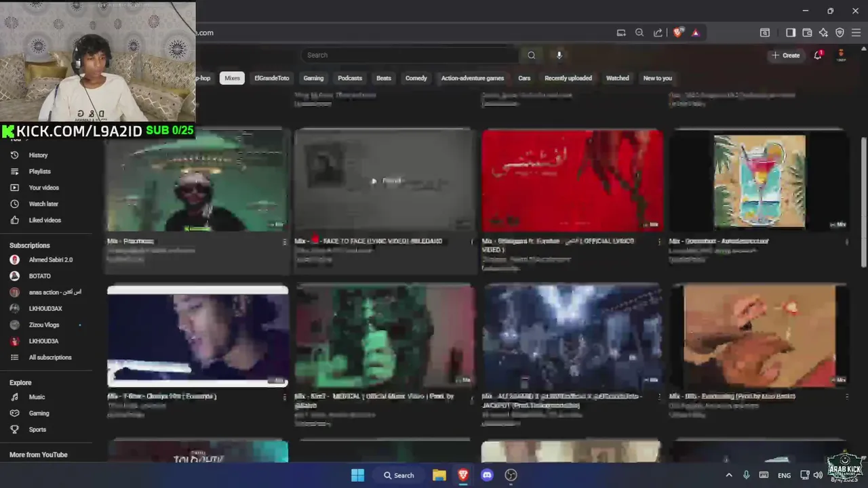Open the Music explore page

tap(37, 397)
